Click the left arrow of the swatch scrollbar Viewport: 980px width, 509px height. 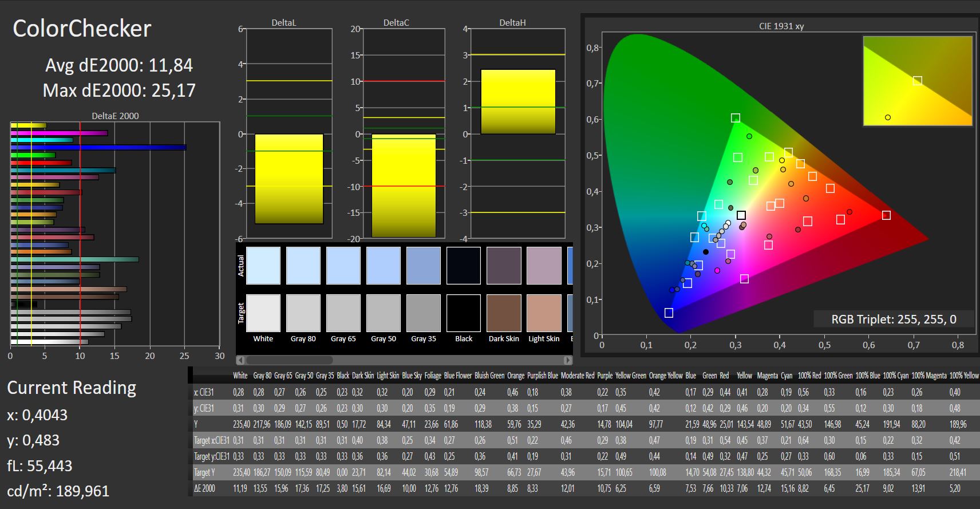coord(240,360)
